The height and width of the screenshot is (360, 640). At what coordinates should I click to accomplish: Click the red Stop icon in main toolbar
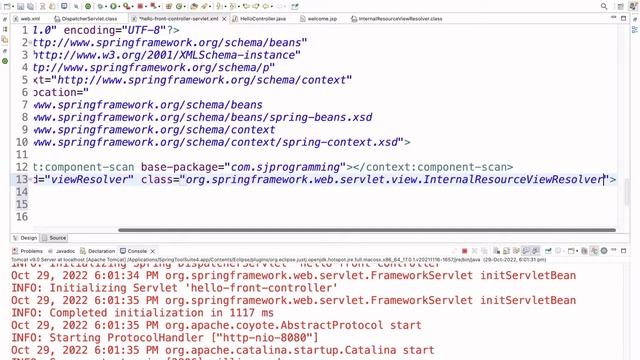click(x=140, y=6)
